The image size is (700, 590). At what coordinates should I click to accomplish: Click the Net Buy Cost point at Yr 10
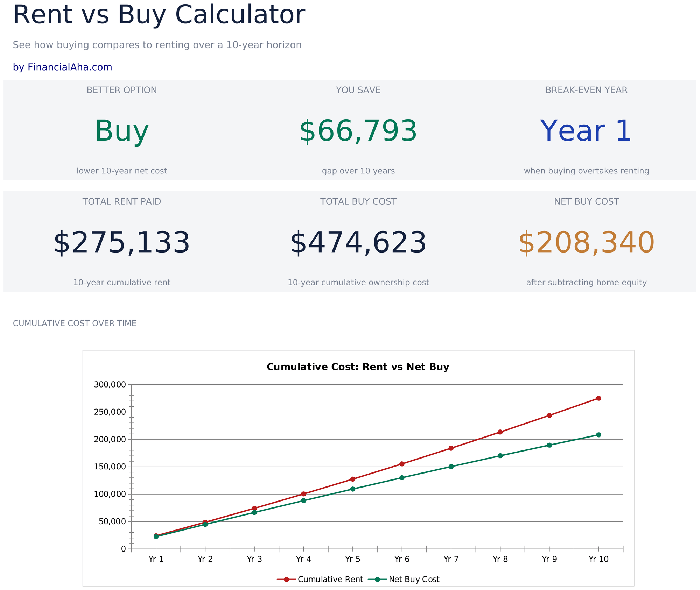(598, 435)
